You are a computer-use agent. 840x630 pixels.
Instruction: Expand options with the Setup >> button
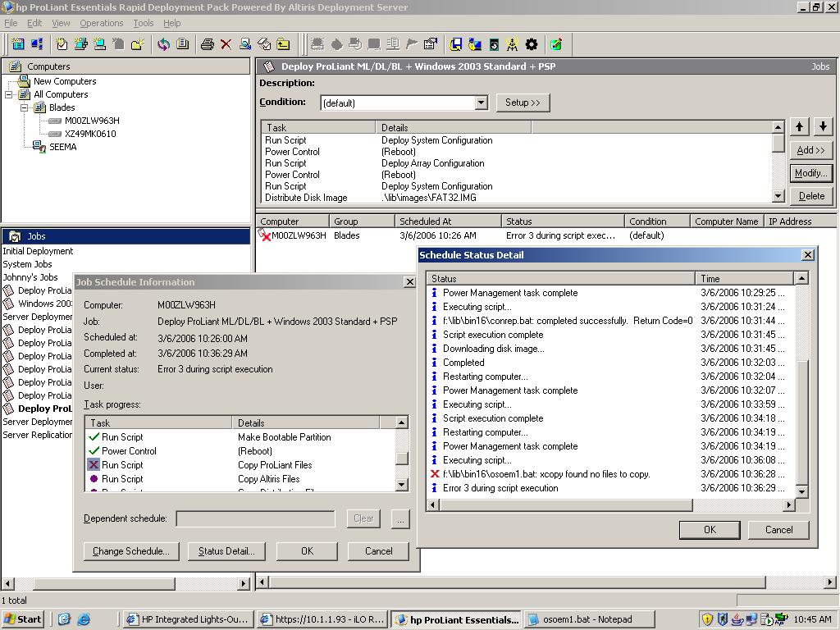pyautogui.click(x=523, y=103)
